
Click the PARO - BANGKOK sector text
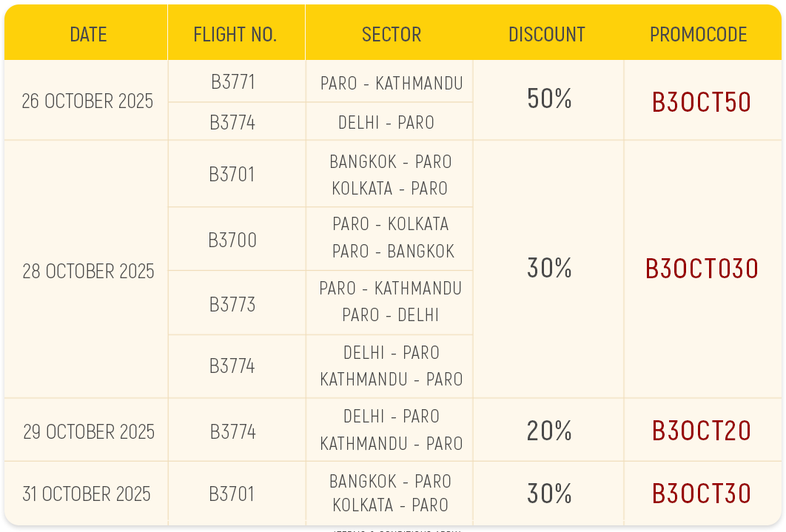click(x=393, y=252)
